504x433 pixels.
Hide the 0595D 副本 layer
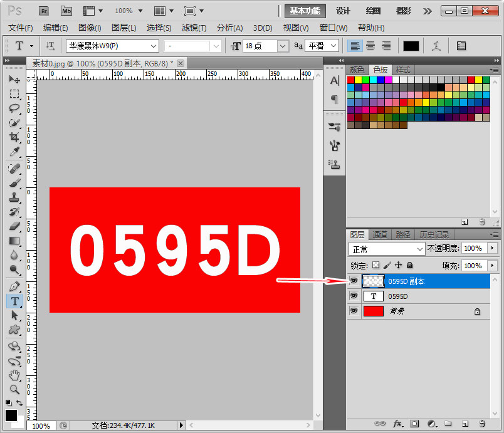(354, 281)
